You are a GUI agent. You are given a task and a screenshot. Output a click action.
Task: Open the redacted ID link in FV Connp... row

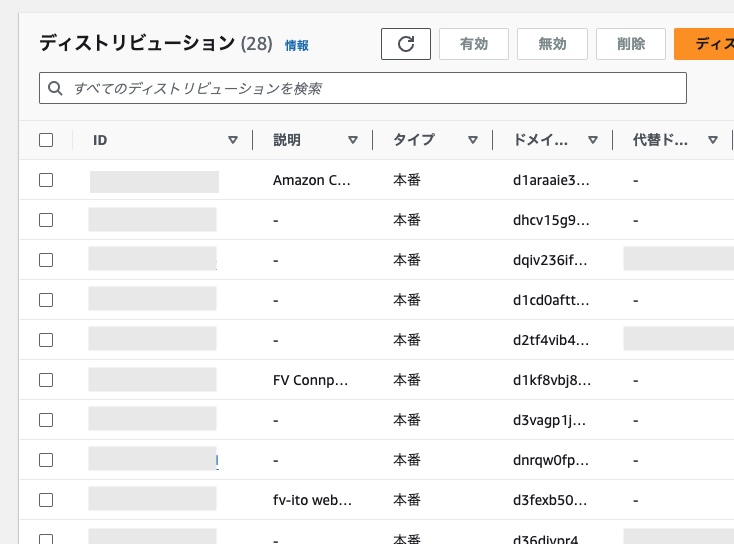153,380
